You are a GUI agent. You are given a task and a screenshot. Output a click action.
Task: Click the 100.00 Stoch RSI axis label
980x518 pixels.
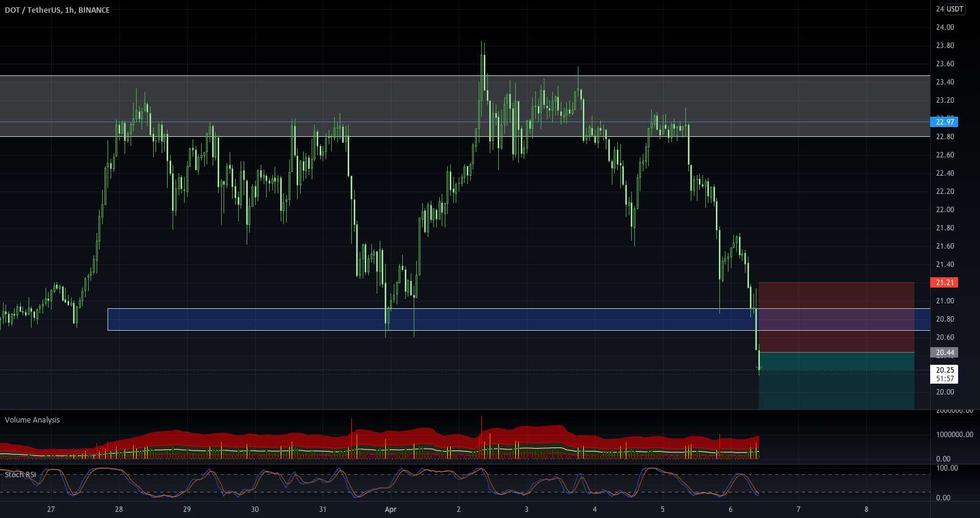(947, 468)
